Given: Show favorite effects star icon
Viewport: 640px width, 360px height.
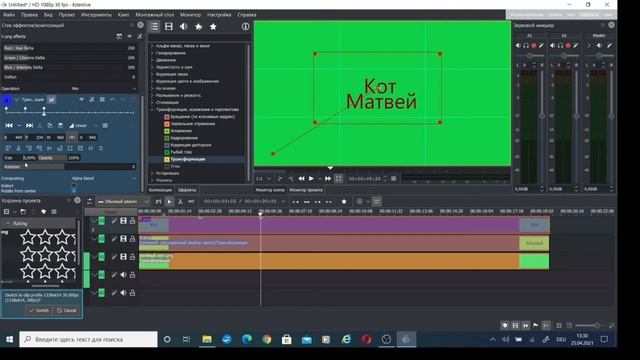Looking at the screenshot, I should pyautogui.click(x=213, y=27).
